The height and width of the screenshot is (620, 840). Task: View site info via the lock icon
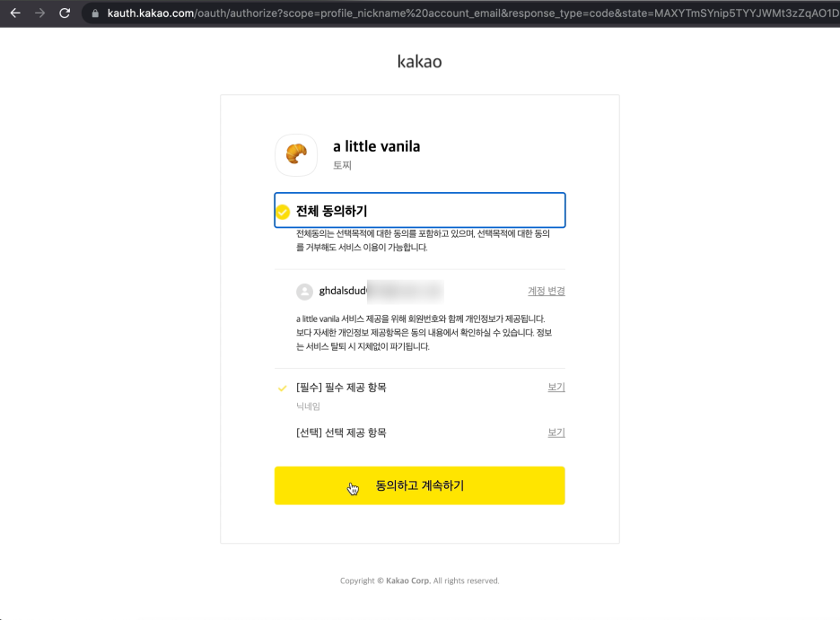click(95, 13)
